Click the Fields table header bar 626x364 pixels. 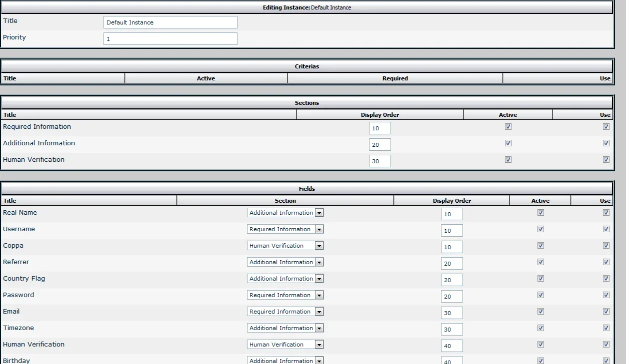[x=307, y=189]
